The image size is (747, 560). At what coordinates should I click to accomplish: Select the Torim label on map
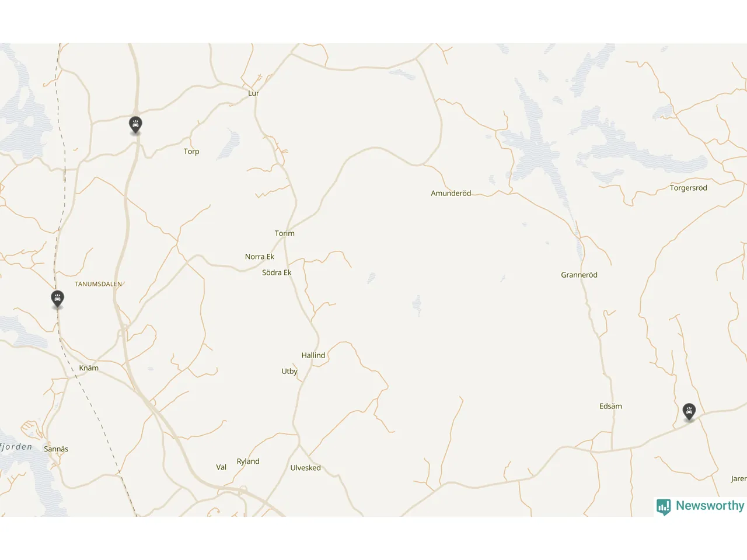[x=285, y=233]
